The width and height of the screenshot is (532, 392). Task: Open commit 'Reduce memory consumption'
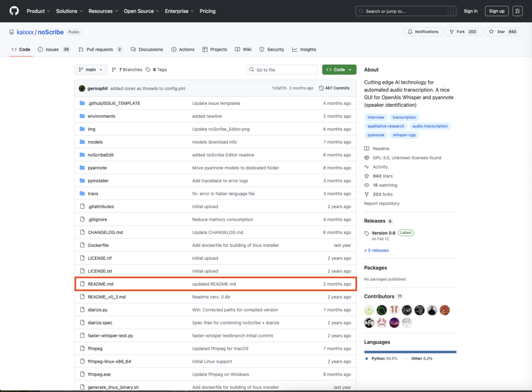pyautogui.click(x=222, y=219)
